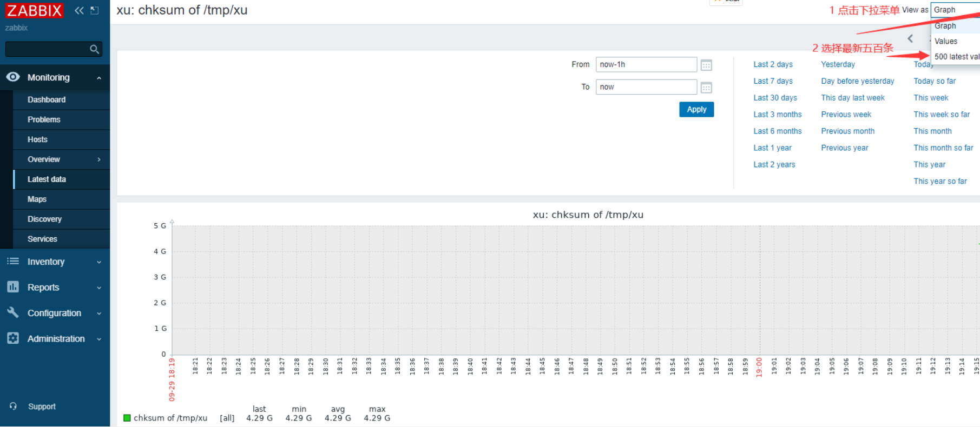Click the From time input field
This screenshot has height=427, width=980.
coord(646,64)
